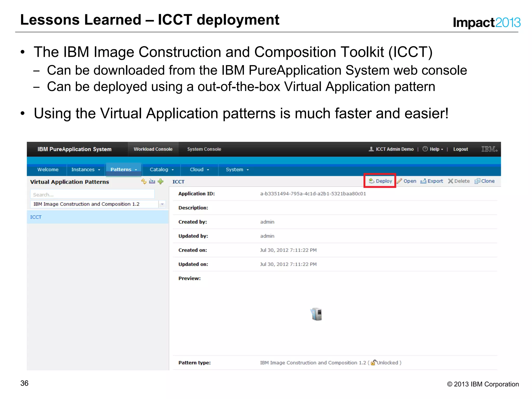Click the refresh patterns icon
The image size is (532, 399).
pos(144,182)
